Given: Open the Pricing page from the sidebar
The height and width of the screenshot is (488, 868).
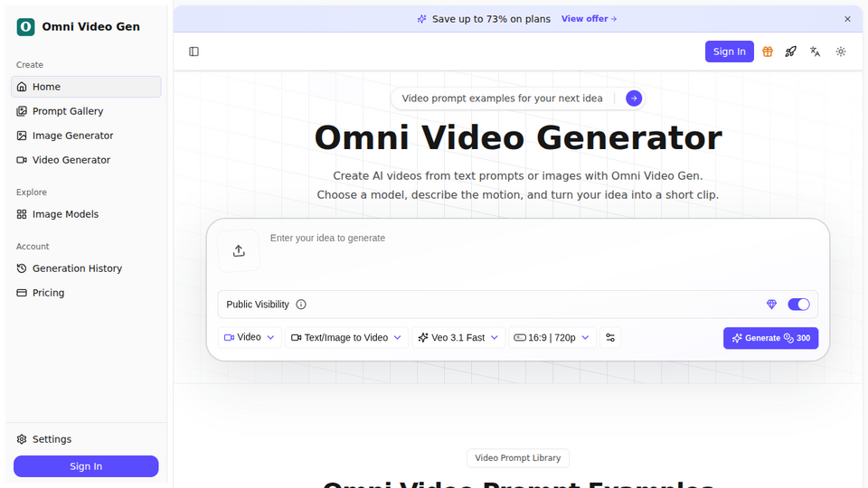Looking at the screenshot, I should (86, 293).
